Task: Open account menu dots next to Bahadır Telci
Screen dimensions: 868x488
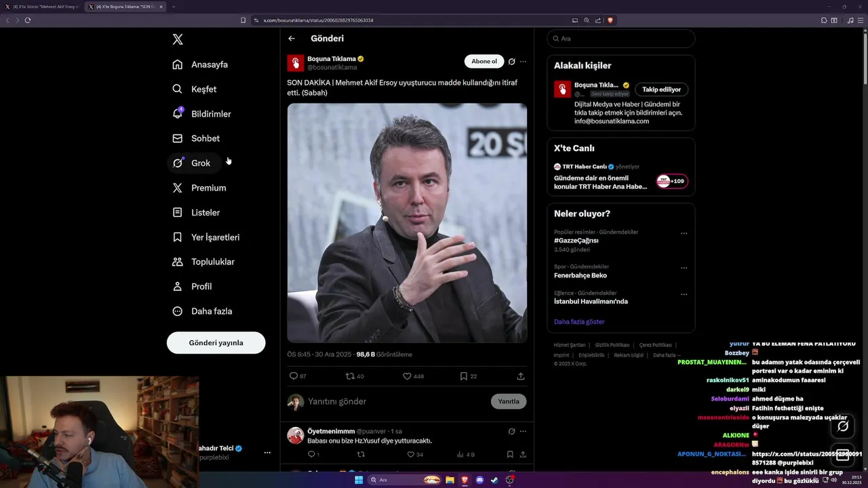Action: tap(267, 453)
